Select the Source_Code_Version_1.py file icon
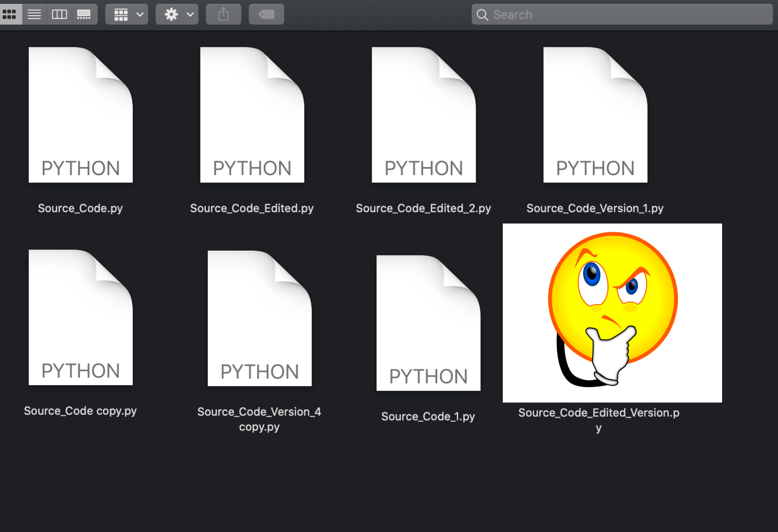Image resolution: width=778 pixels, height=532 pixels. [595, 115]
